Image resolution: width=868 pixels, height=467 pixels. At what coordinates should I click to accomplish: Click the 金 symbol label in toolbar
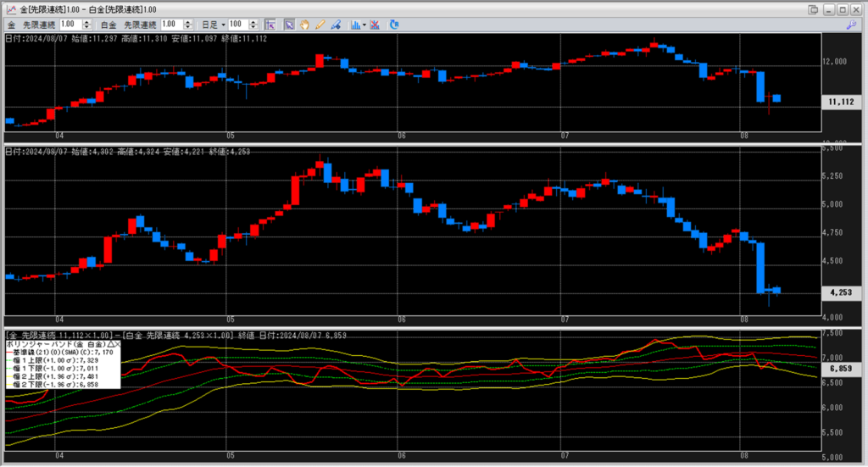tap(11, 25)
